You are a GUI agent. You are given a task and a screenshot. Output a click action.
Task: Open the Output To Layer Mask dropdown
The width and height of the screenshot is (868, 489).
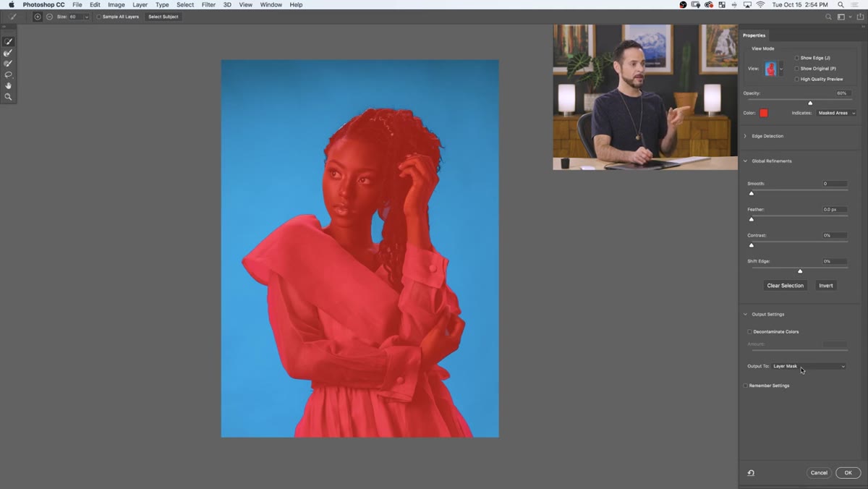tap(809, 366)
